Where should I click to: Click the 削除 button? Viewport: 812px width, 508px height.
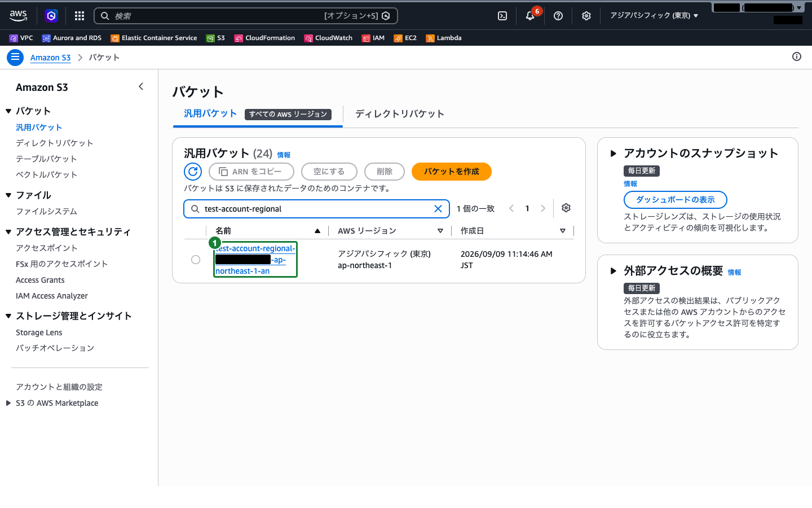coord(385,172)
